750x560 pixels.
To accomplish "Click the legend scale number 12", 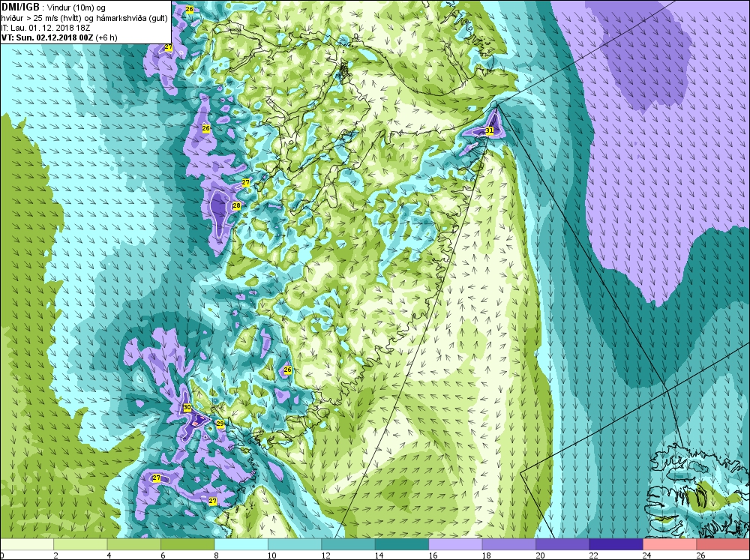I will (325, 556).
